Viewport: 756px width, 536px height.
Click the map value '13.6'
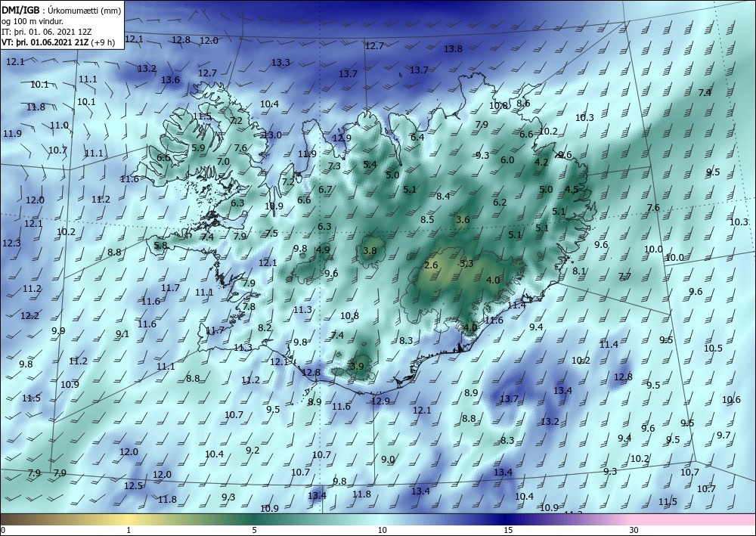pos(170,79)
